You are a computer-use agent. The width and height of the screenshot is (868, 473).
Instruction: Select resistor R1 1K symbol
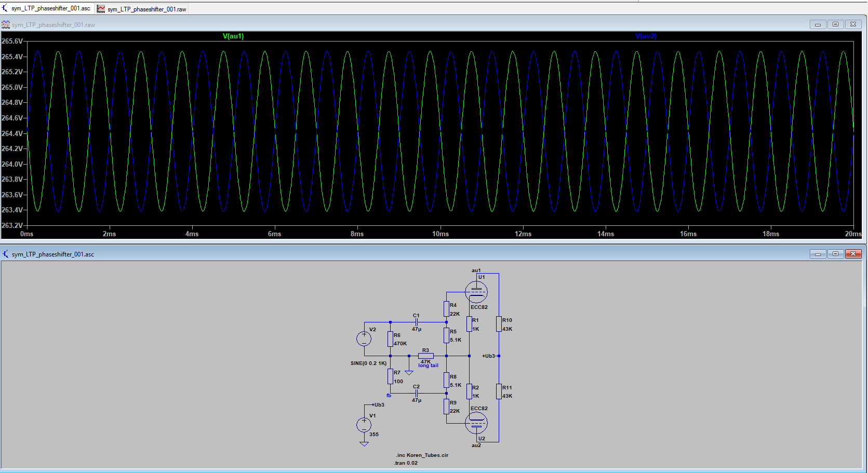[x=469, y=324]
